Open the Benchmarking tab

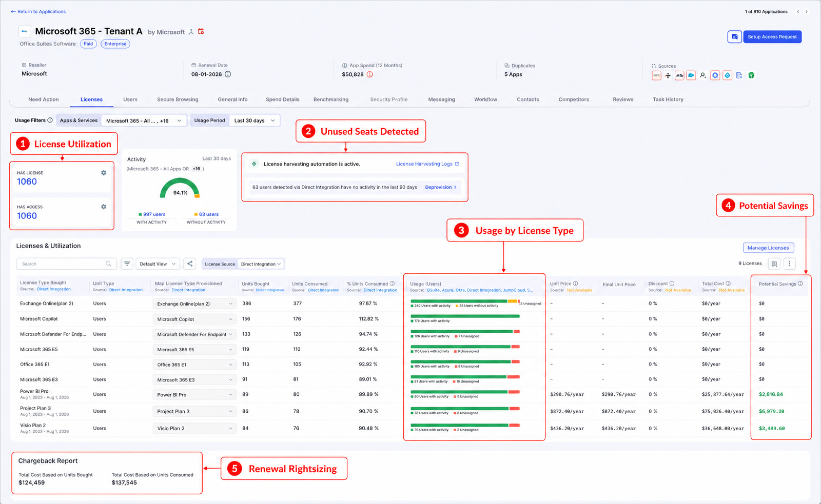coord(331,99)
